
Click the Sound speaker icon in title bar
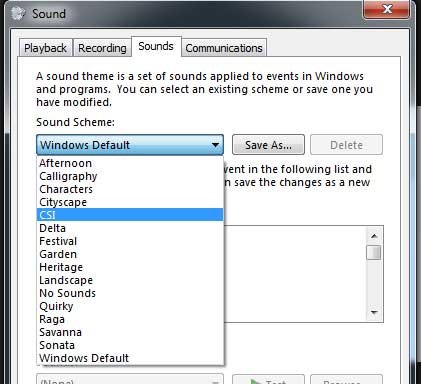[18, 14]
